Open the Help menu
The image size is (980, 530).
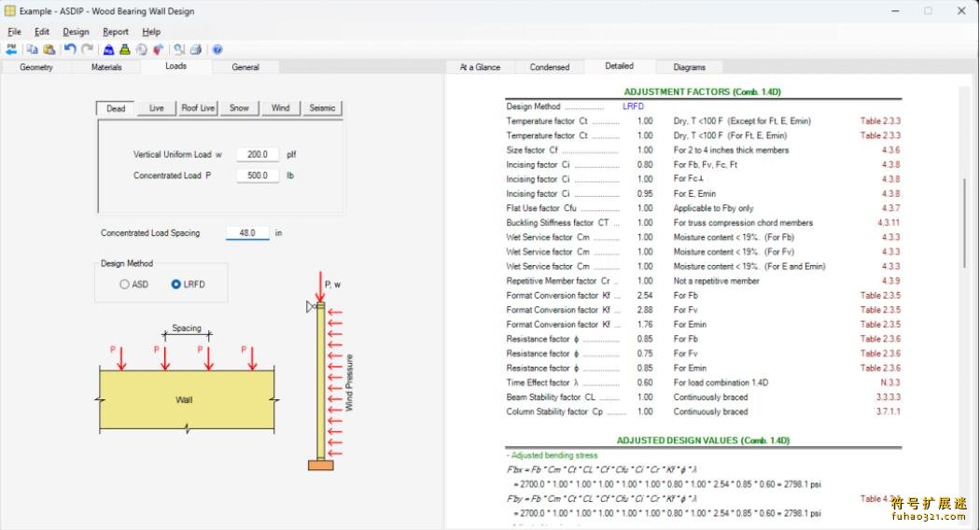point(151,32)
